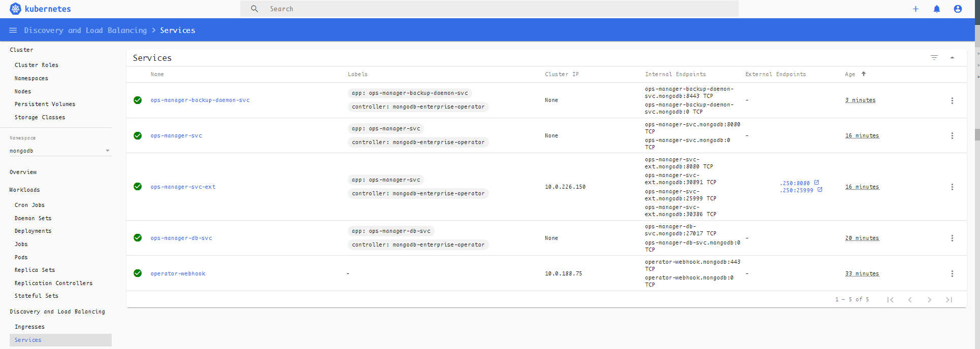Click the green status icon of ops-manager-svc
The height and width of the screenshot is (349, 980).
138,136
